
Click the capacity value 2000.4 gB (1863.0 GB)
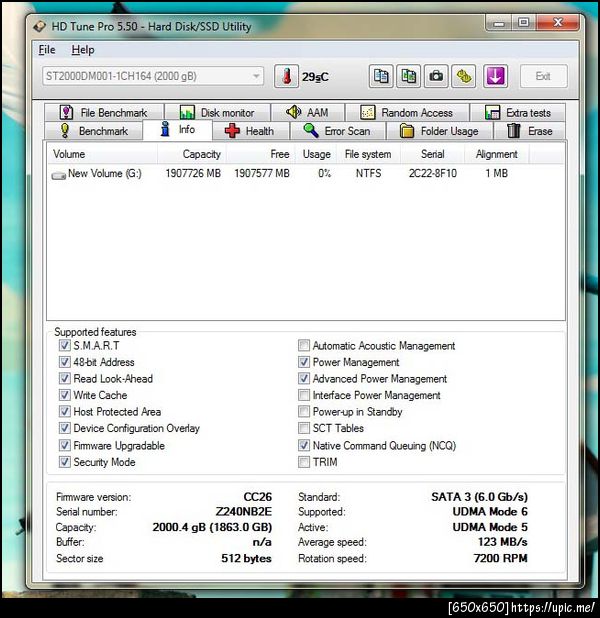pos(212,527)
